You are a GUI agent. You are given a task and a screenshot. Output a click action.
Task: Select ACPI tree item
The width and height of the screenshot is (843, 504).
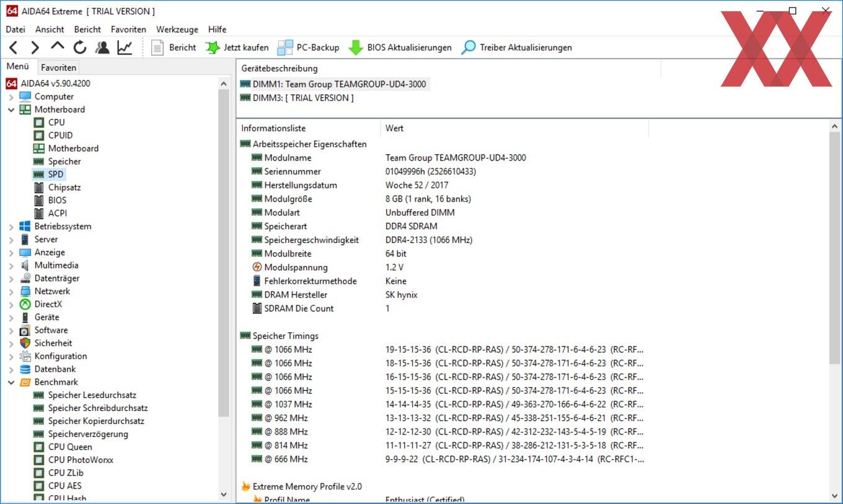[x=57, y=213]
